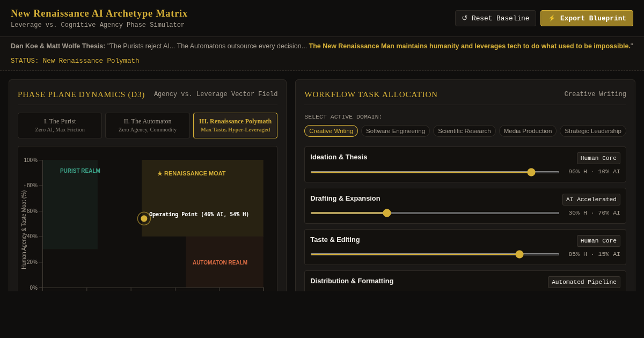The height and width of the screenshot is (338, 644).
Task: Click the Distribution & Formatting task title
Action: pyautogui.click(x=352, y=281)
